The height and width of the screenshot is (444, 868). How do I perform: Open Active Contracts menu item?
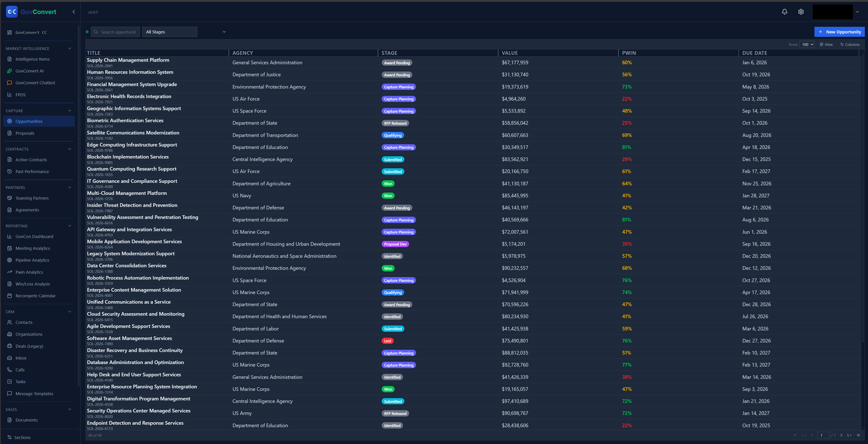(x=31, y=160)
